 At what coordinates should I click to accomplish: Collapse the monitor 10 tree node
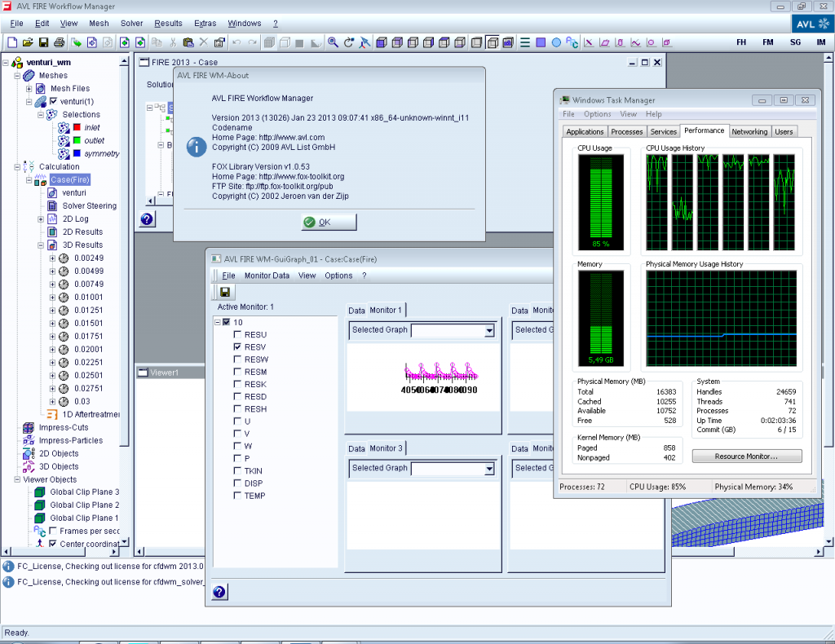pos(218,322)
